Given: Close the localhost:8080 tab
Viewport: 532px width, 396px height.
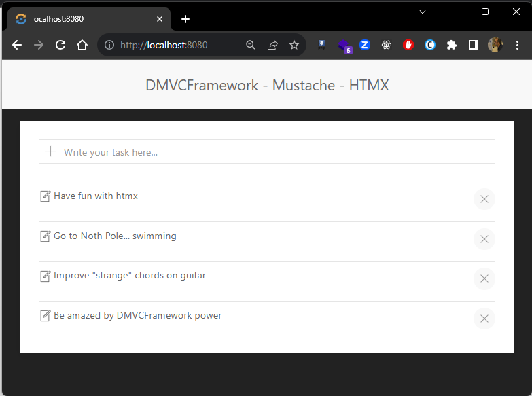Looking at the screenshot, I should click(160, 19).
